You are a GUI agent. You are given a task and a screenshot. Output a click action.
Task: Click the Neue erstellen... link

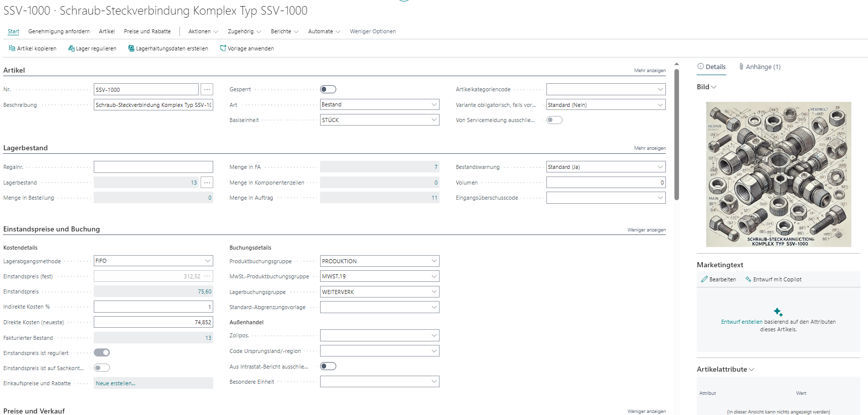pyautogui.click(x=115, y=383)
